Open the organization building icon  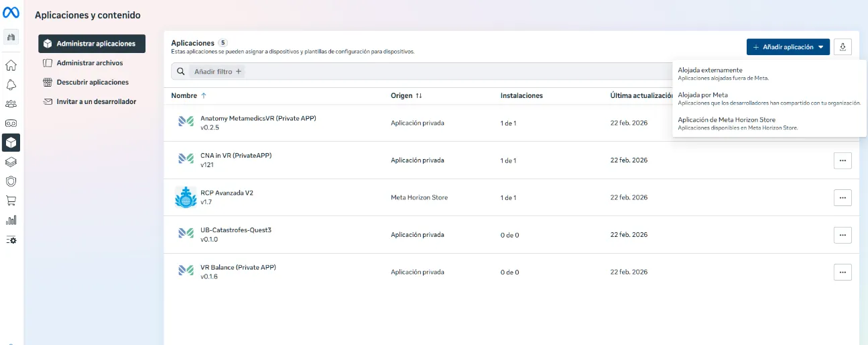point(11,38)
